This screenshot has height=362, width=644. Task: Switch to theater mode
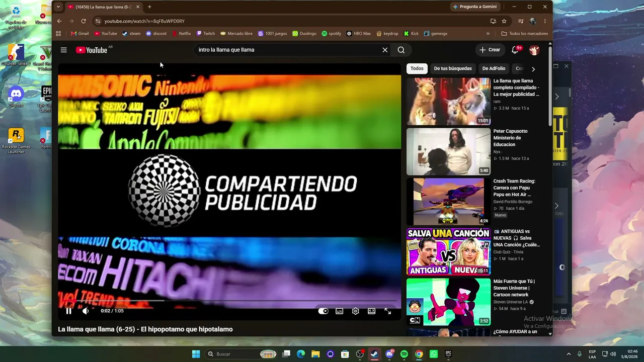pos(371,311)
